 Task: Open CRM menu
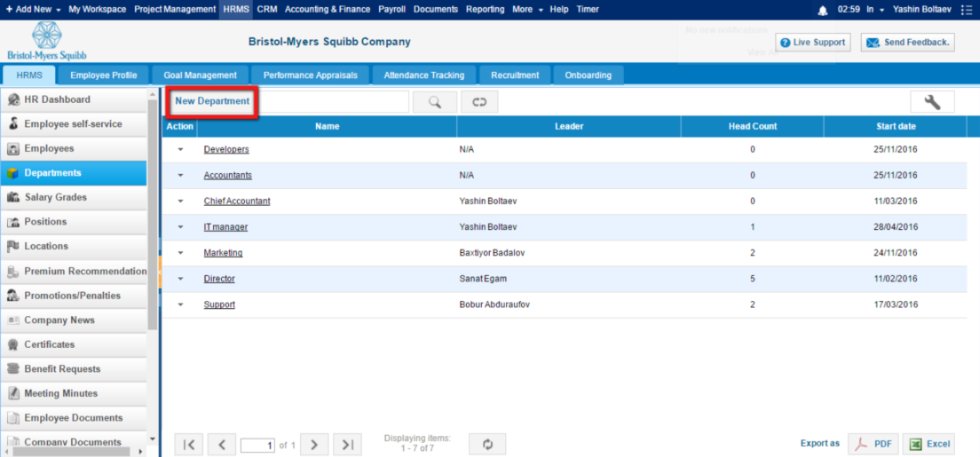tap(267, 10)
